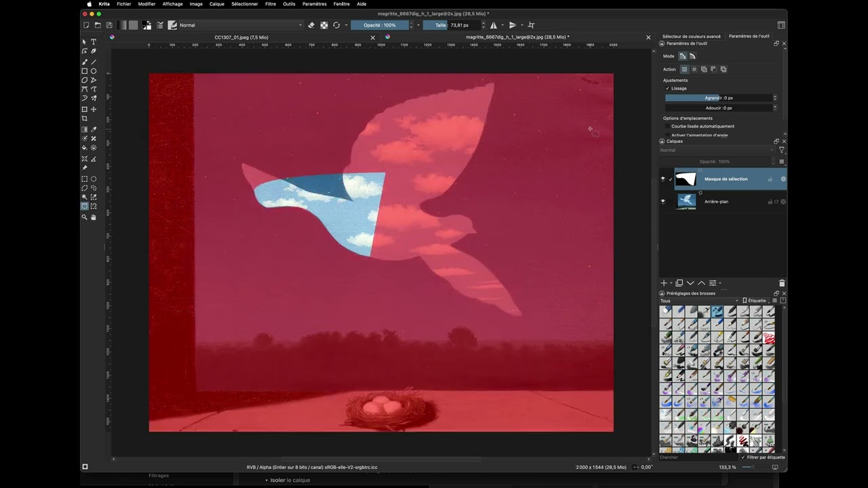Select the Move tool
The height and width of the screenshot is (488, 868).
coord(94,109)
